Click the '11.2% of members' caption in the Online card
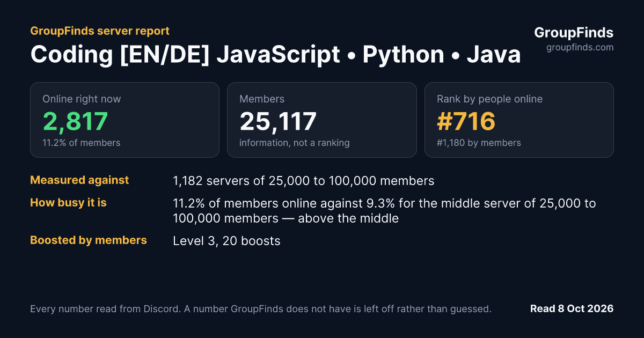 [81, 143]
